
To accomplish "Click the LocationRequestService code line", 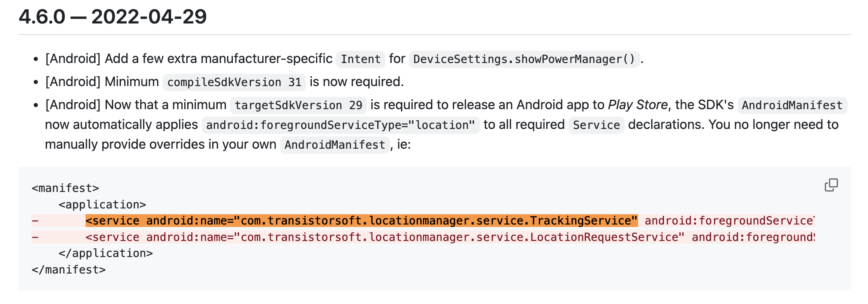I will [423, 237].
